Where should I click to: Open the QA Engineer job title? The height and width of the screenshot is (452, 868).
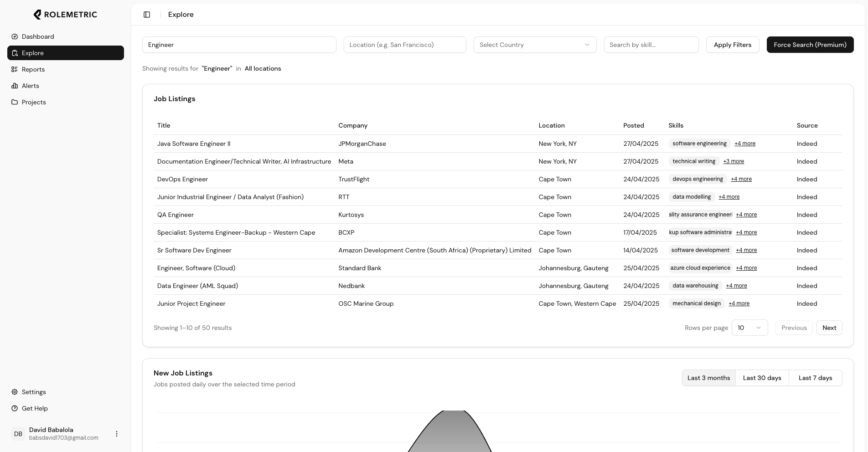[176, 215]
